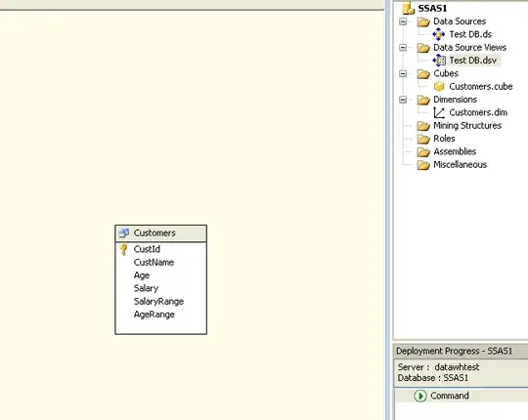Click the Mining Structures folder icon
The height and width of the screenshot is (420, 528).
423,126
